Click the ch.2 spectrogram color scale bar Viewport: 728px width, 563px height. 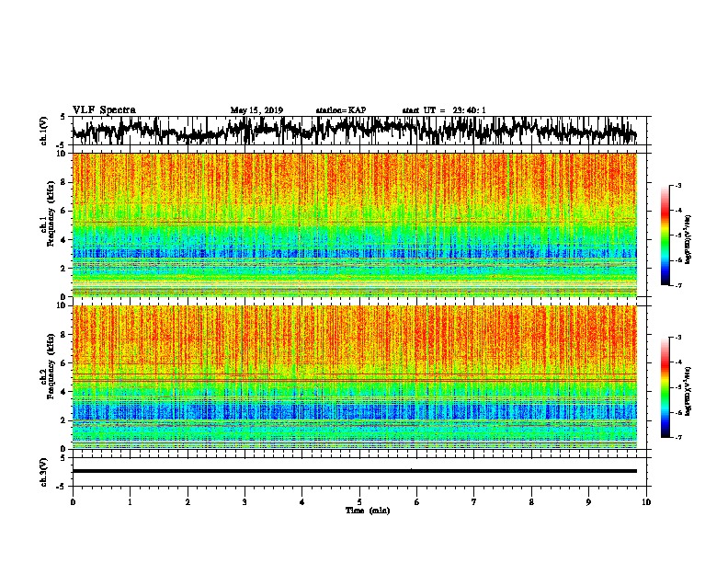pos(665,387)
